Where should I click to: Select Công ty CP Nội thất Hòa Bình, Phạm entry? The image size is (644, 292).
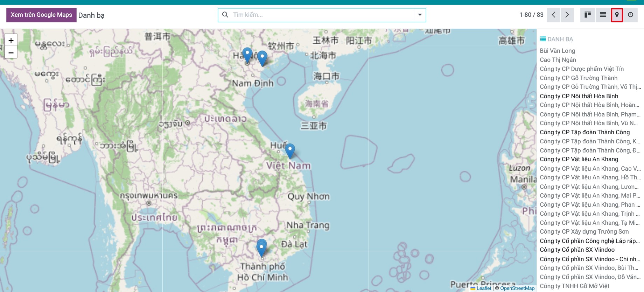(590, 114)
